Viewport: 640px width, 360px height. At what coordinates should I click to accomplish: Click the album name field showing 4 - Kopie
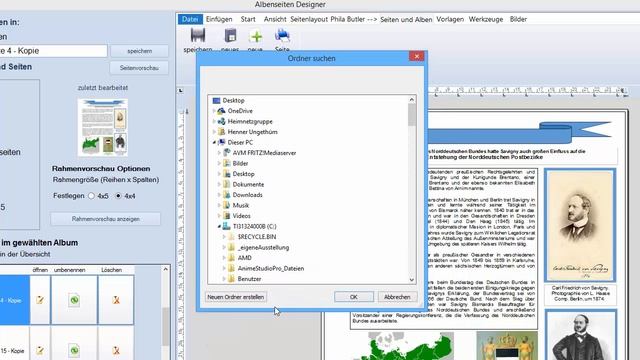(x=53, y=51)
